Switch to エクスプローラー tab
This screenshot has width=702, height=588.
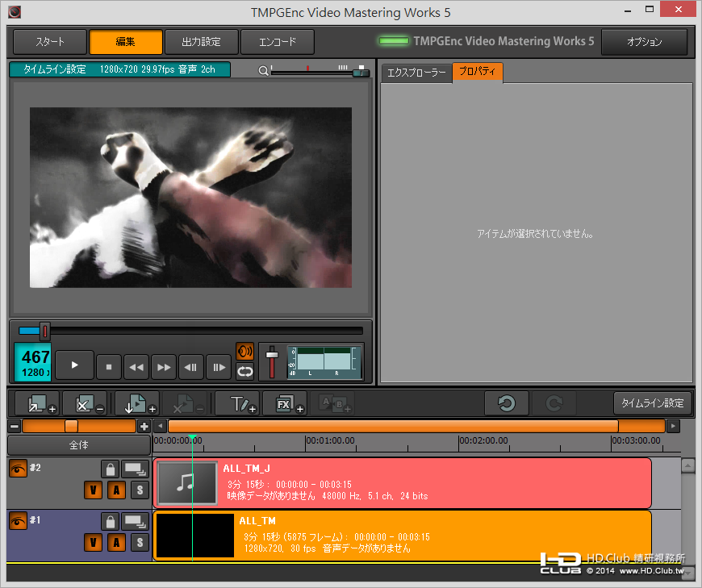416,73
